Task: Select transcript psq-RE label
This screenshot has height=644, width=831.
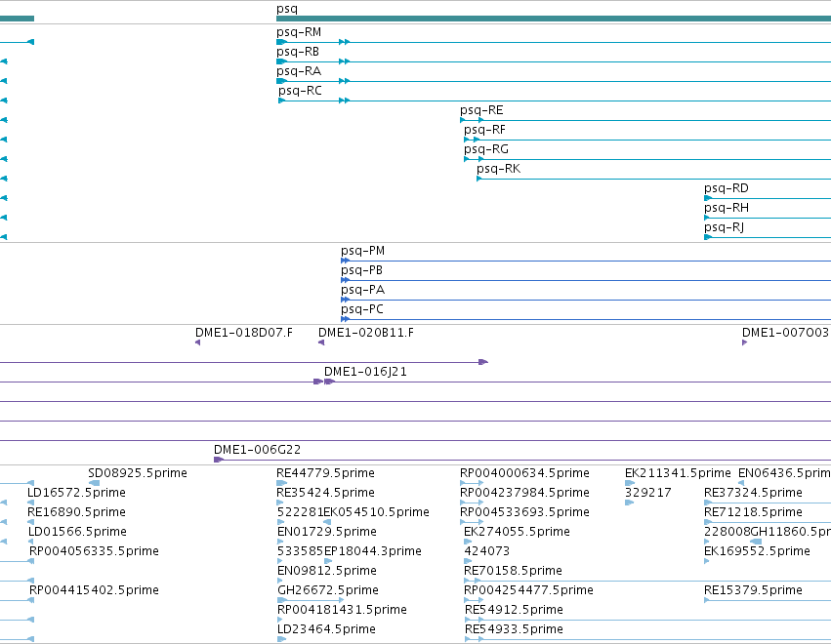Action: (481, 110)
